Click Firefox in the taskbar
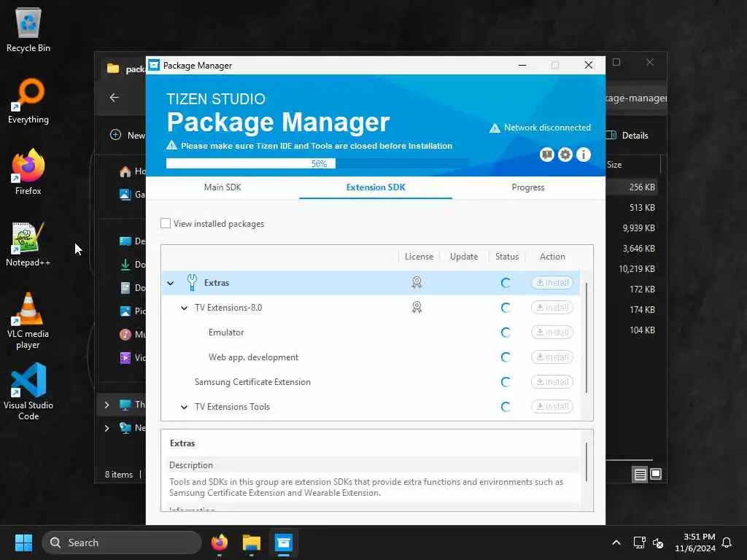 click(219, 542)
